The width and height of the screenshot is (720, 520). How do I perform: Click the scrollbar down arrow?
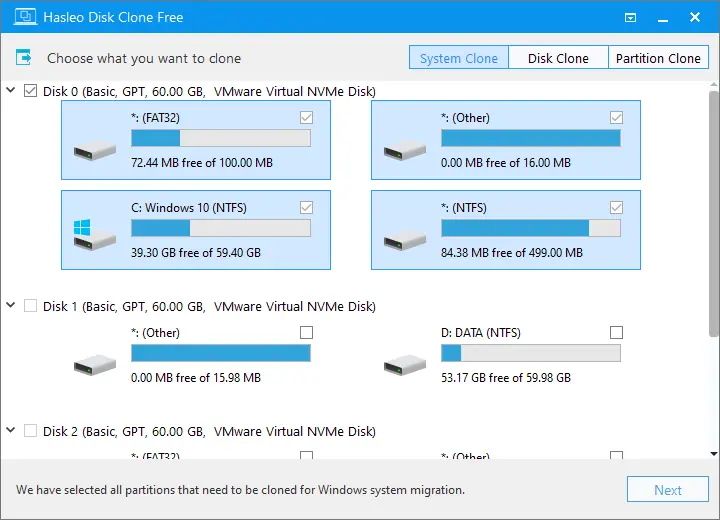pos(714,454)
